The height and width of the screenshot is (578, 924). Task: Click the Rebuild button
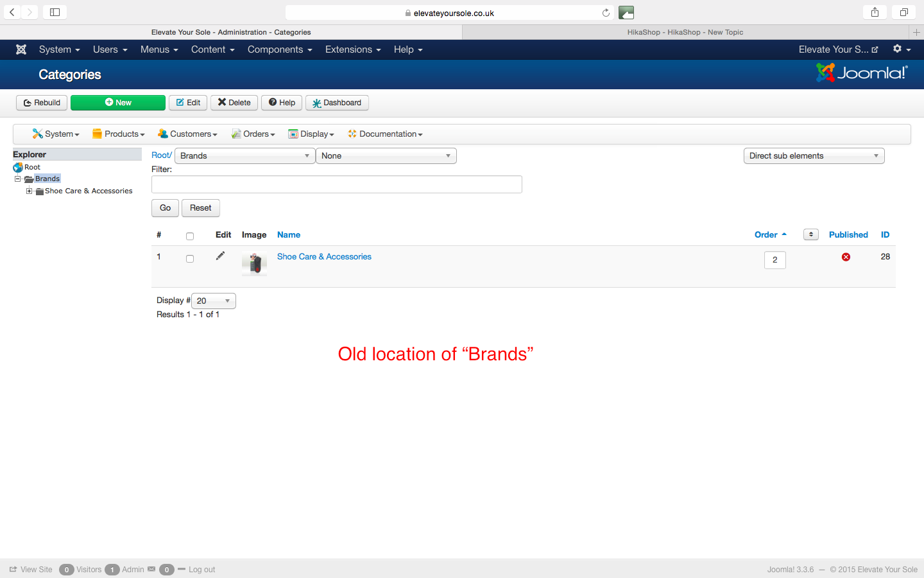tap(42, 103)
